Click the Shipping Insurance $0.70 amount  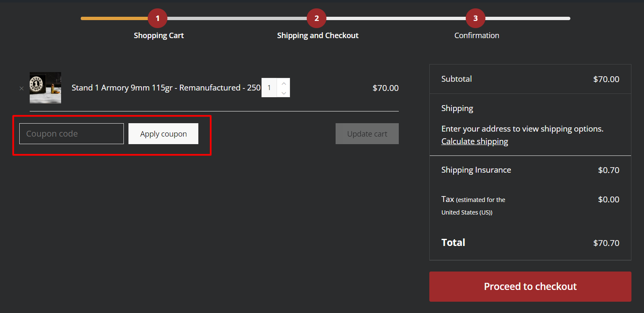[608, 170]
